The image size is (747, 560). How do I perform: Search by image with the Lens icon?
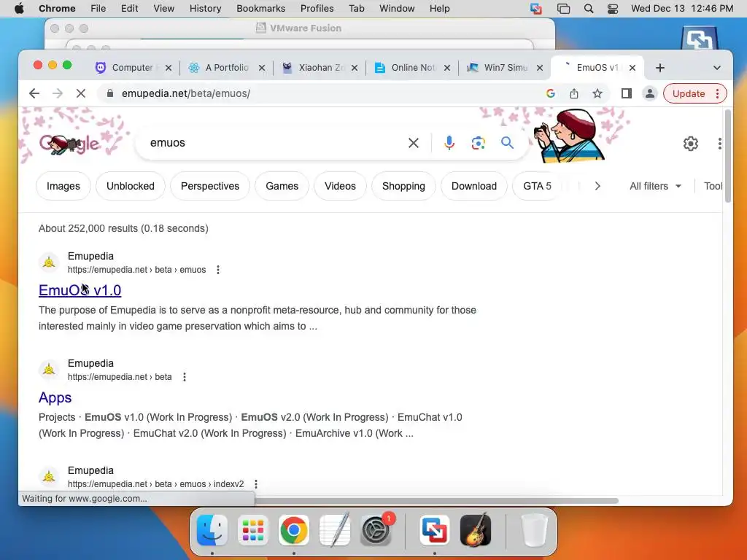pos(478,143)
